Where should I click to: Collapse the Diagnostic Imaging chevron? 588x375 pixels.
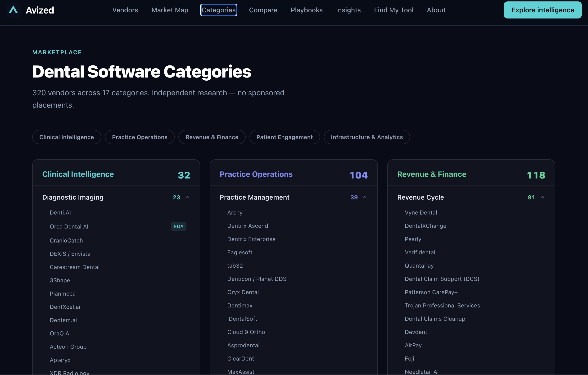pyautogui.click(x=187, y=197)
